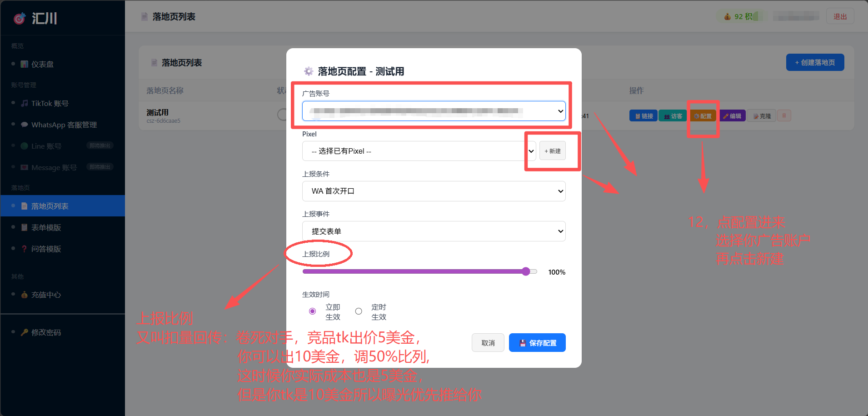Click the 操作 column header
Screen dimensions: 868x416
point(636,90)
